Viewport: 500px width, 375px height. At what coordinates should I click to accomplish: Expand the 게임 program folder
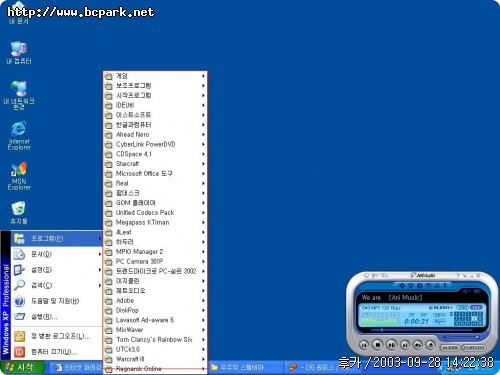tap(155, 76)
